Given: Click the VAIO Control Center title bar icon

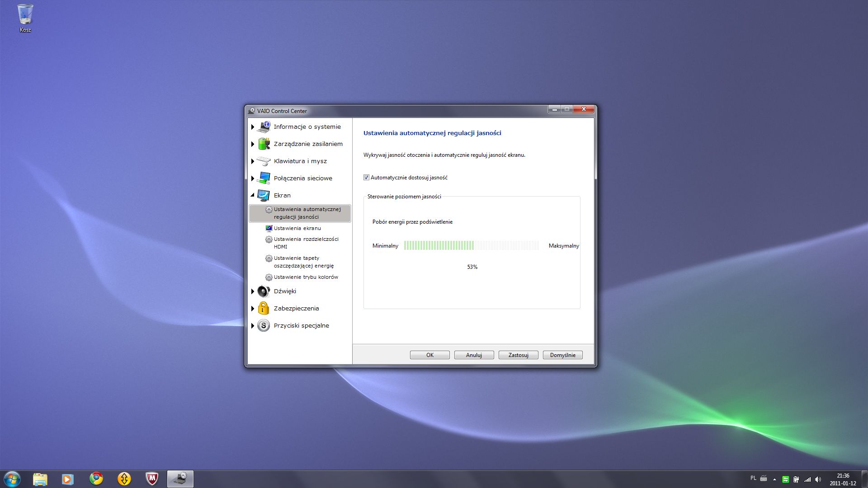Looking at the screenshot, I should 252,111.
